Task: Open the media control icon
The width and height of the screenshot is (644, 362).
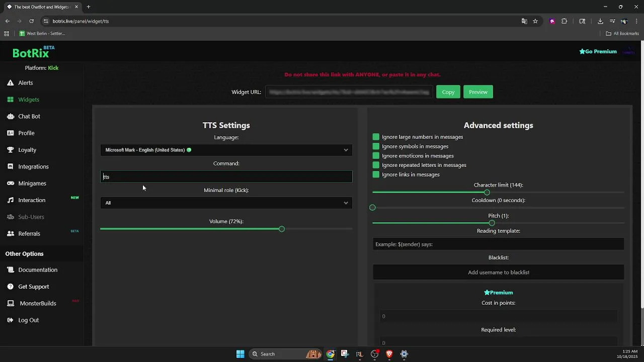Action: (x=612, y=21)
